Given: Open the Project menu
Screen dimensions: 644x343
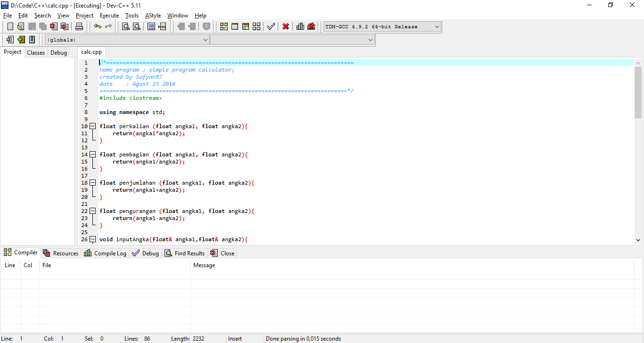Looking at the screenshot, I should pos(85,16).
